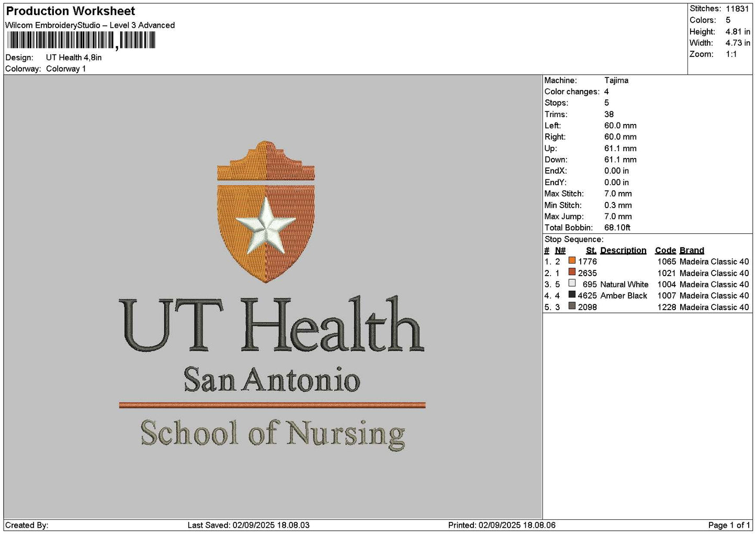Click the Colors value 5 in header
The height and width of the screenshot is (534, 756).
click(x=728, y=20)
